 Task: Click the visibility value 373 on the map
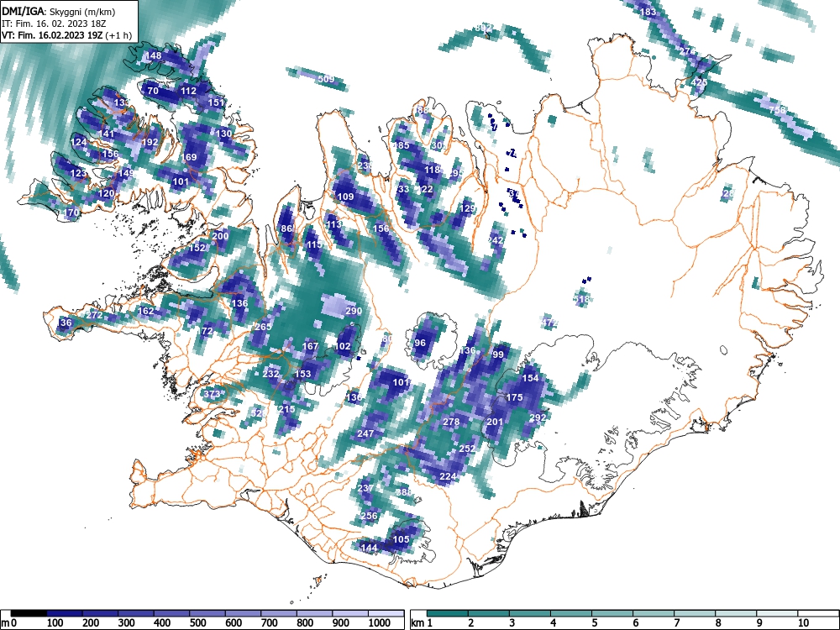pos(213,394)
